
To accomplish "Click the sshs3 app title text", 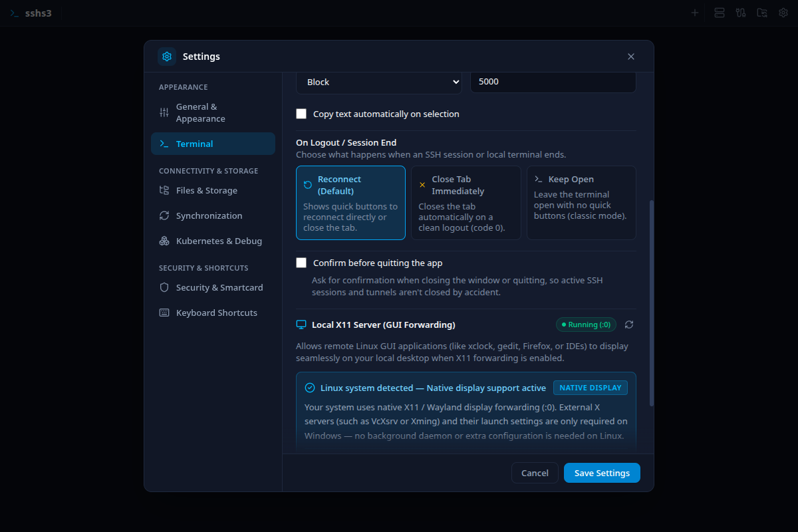I will (39, 13).
